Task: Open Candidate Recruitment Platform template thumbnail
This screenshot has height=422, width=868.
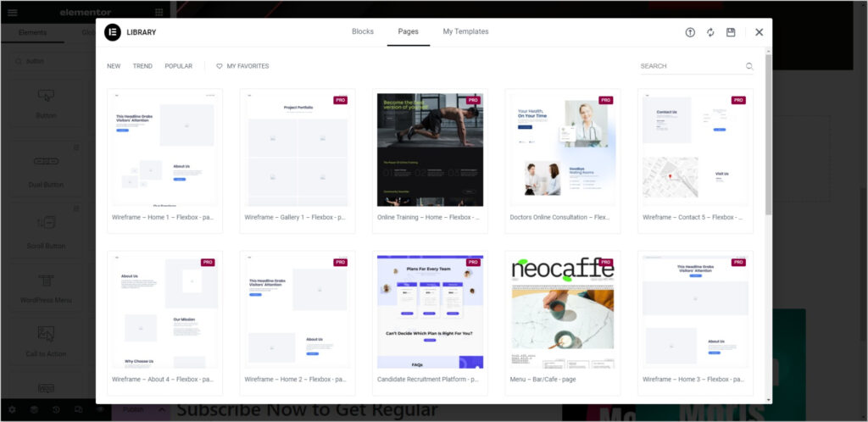Action: (x=430, y=312)
